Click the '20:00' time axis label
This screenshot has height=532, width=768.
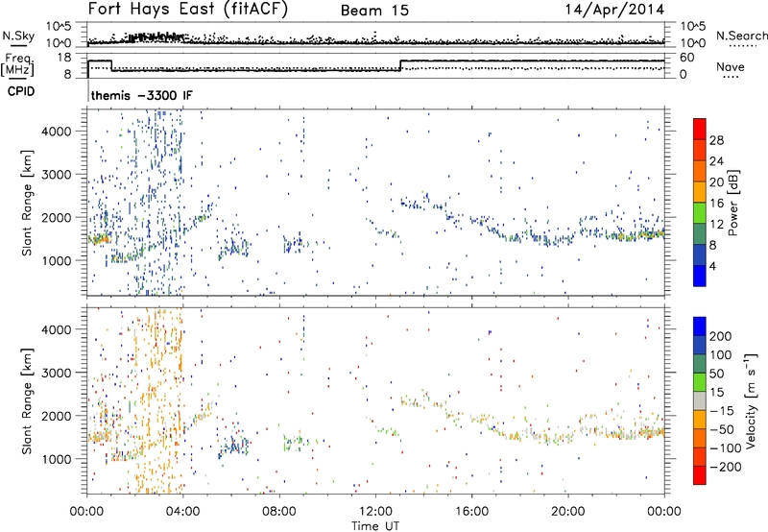point(568,512)
